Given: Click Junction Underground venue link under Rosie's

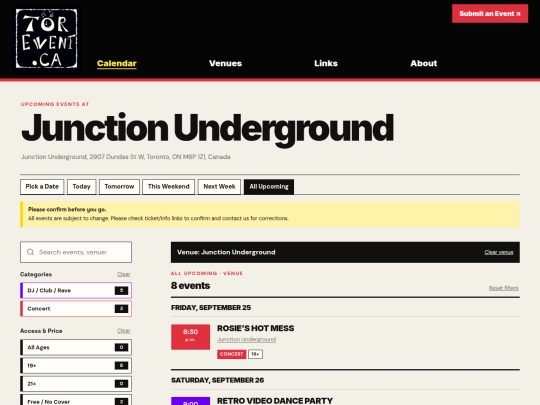Looking at the screenshot, I should tap(246, 340).
